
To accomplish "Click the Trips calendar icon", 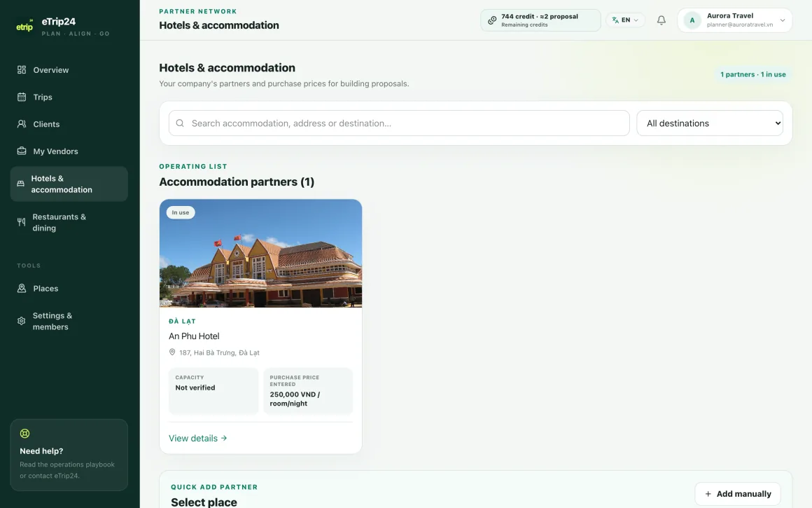I will tap(21, 97).
